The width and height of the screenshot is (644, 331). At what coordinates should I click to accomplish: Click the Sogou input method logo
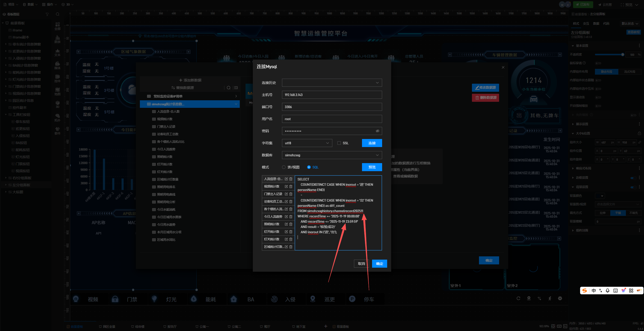click(x=585, y=291)
